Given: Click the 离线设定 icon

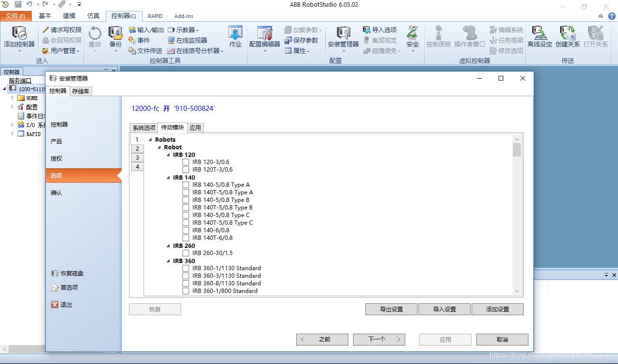Looking at the screenshot, I should coord(540,33).
